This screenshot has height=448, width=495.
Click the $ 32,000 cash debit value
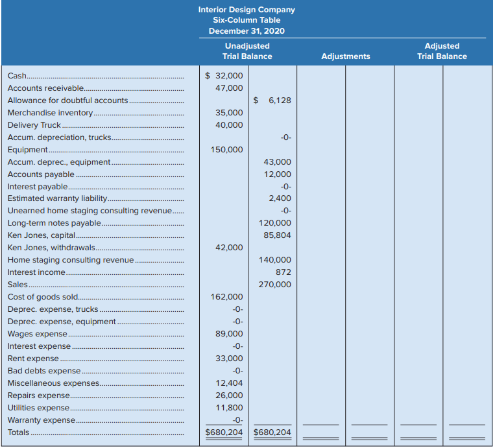[x=224, y=76]
